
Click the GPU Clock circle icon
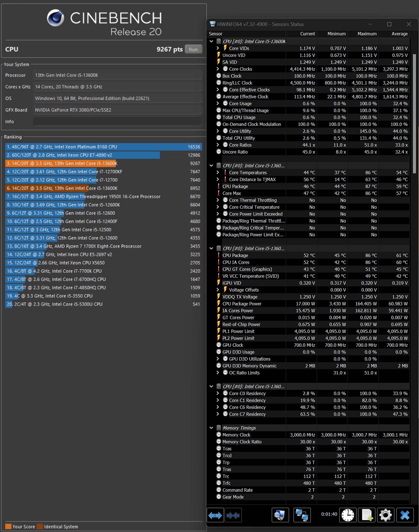pos(219,345)
